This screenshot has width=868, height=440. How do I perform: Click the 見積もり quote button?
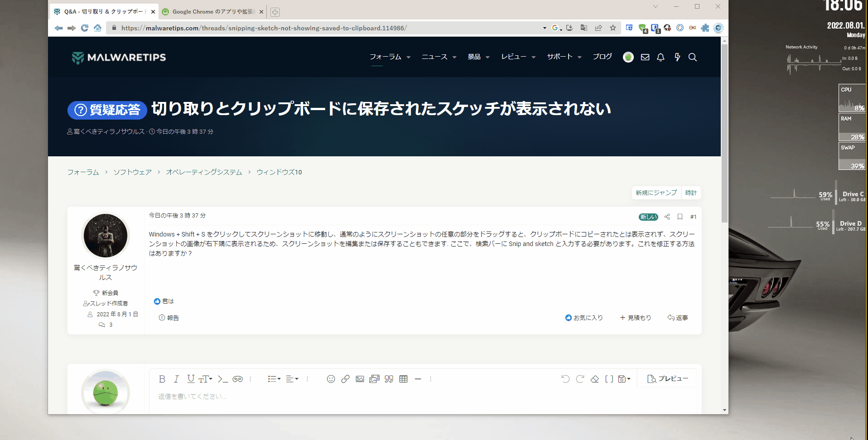(x=635, y=318)
